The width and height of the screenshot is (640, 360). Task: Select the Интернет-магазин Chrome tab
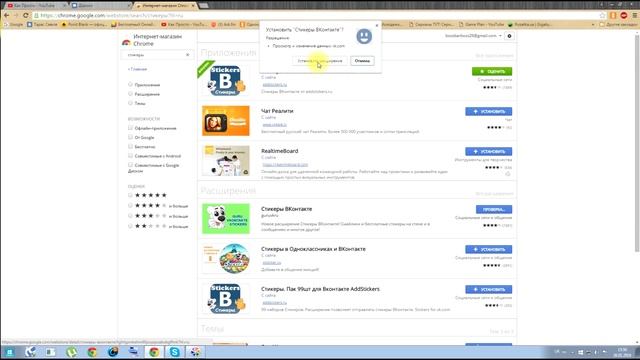(x=165, y=5)
